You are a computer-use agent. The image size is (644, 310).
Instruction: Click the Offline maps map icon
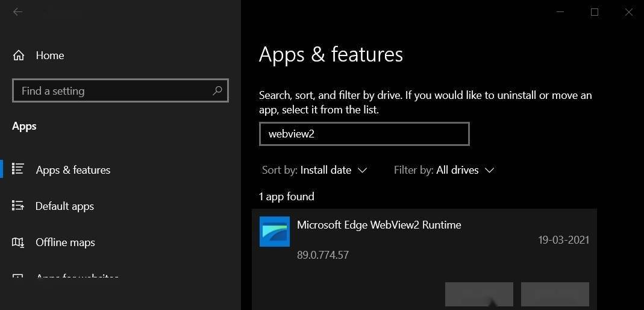coord(18,242)
